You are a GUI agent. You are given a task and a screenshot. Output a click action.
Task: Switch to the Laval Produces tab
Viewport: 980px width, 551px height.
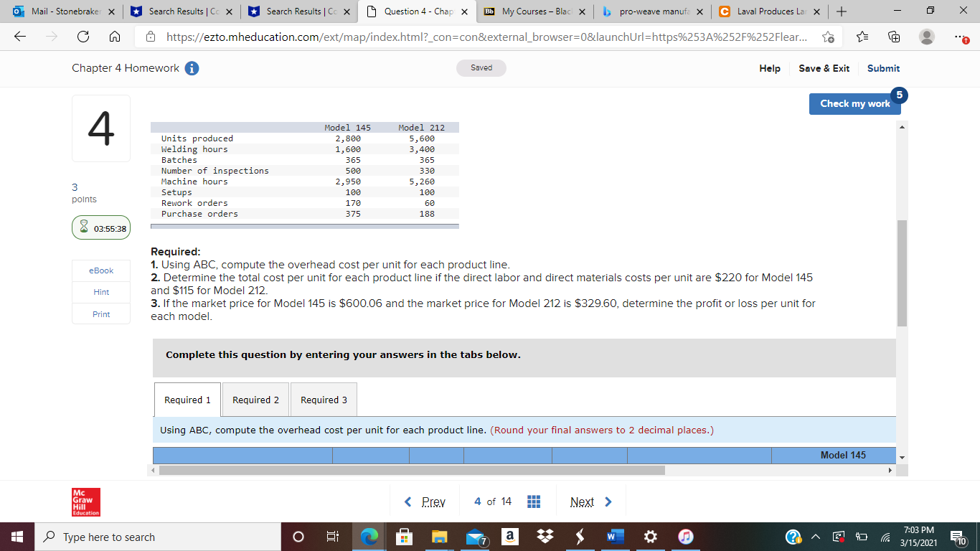[x=771, y=11]
